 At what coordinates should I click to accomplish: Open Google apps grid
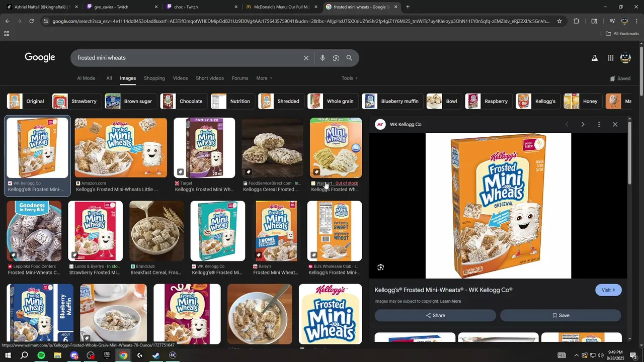(610, 58)
